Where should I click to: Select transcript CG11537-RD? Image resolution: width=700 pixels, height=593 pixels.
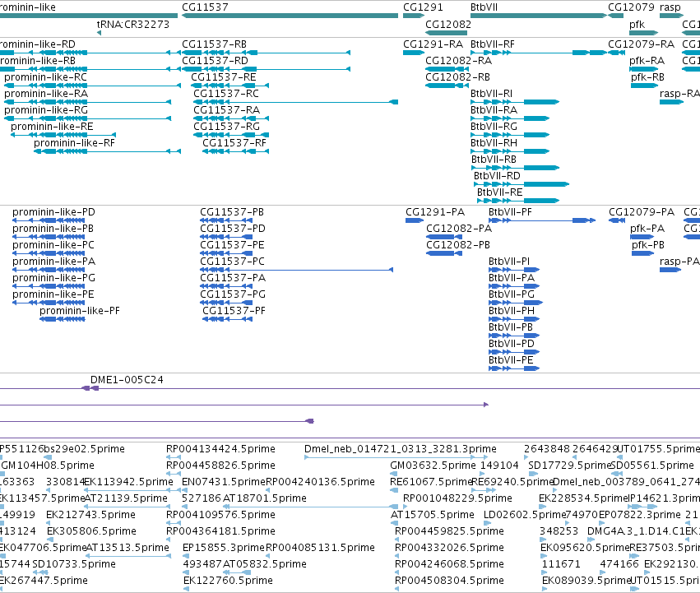[x=215, y=61]
